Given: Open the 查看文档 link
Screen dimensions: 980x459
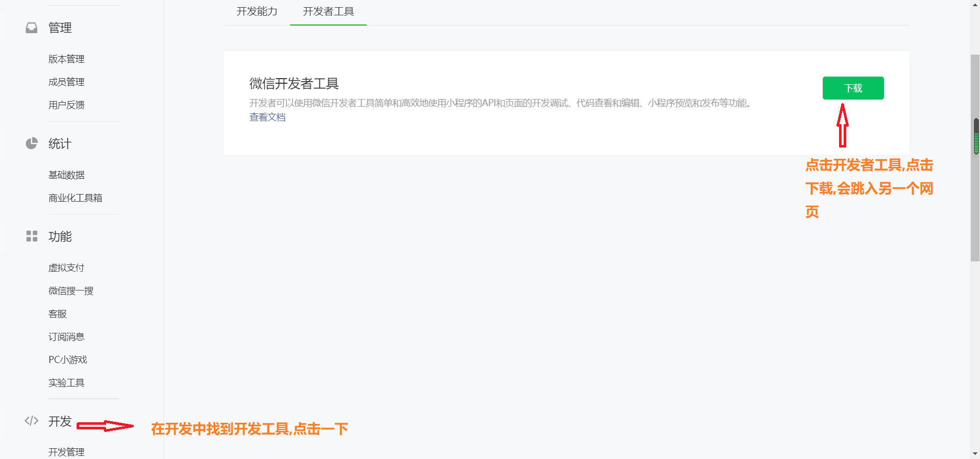Looking at the screenshot, I should click(x=268, y=117).
